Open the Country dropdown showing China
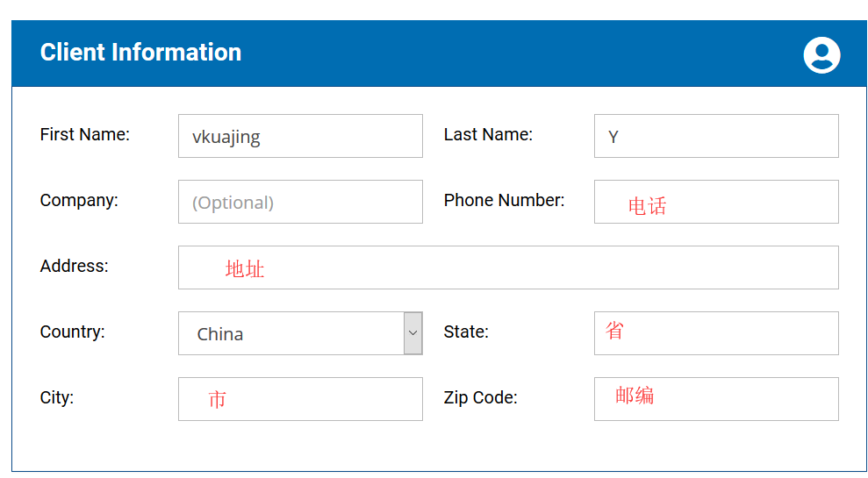 tap(300, 333)
